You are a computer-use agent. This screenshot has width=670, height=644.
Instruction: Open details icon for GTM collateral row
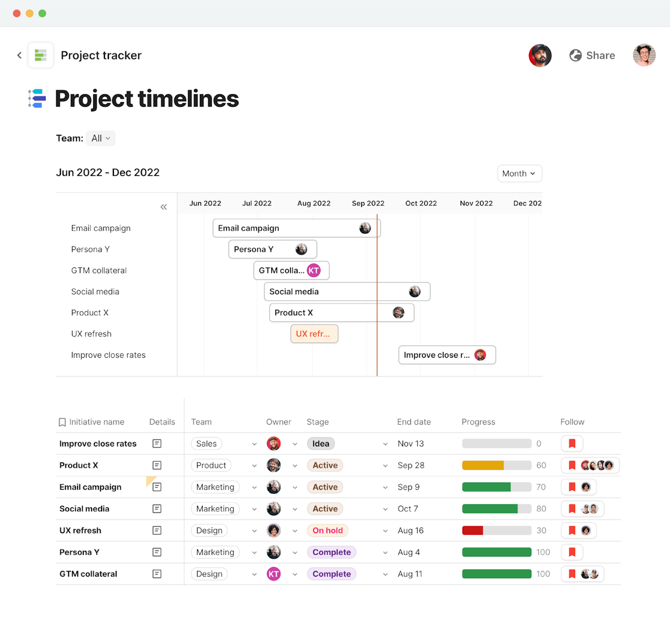[x=157, y=574]
